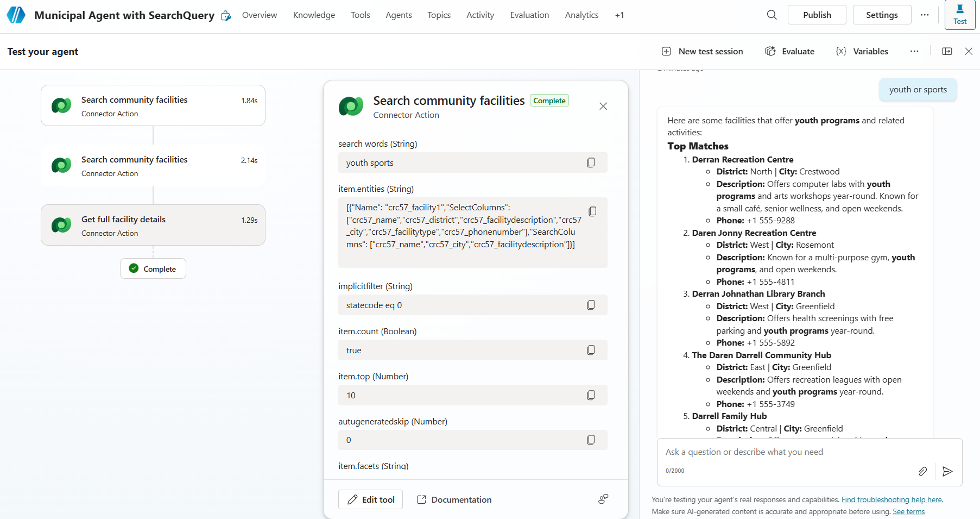This screenshot has width=980, height=519.
Task: Open test pane more options ellipsis
Action: coord(914,51)
